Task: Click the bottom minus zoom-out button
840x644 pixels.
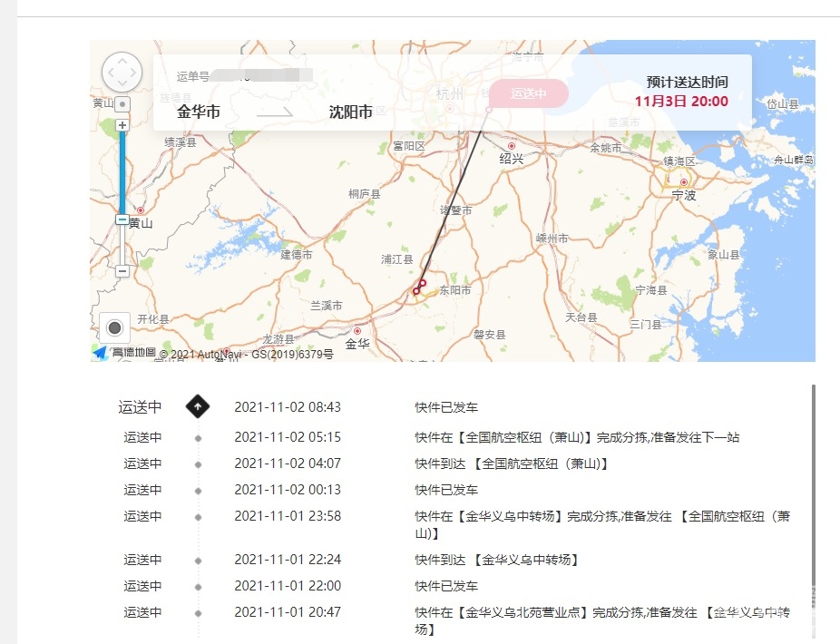Action: tap(122, 270)
